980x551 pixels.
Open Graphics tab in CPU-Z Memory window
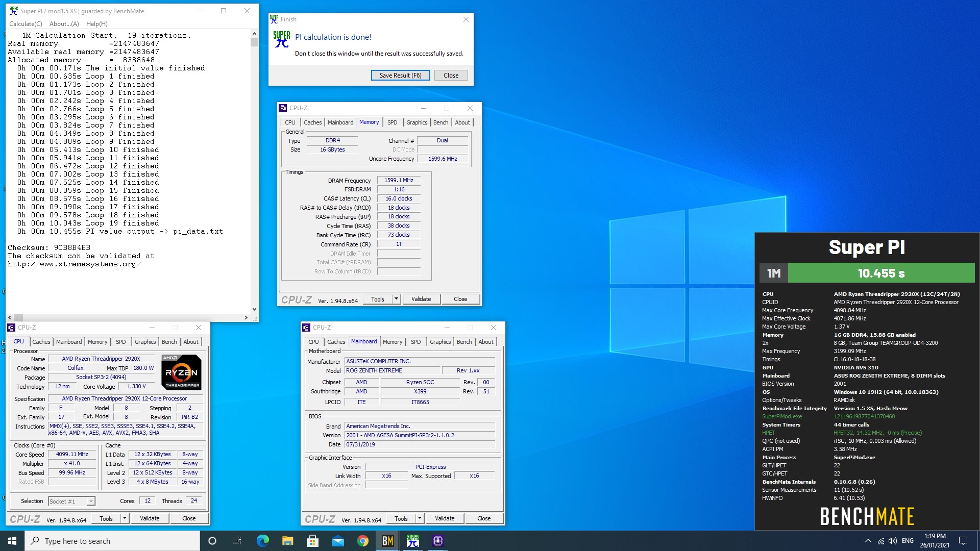417,122
